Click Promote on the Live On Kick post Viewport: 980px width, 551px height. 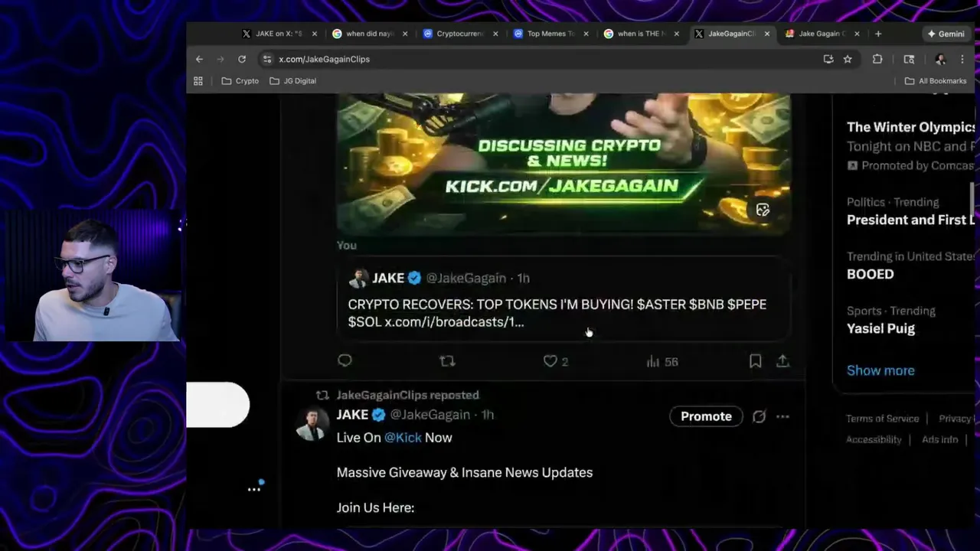tap(706, 416)
